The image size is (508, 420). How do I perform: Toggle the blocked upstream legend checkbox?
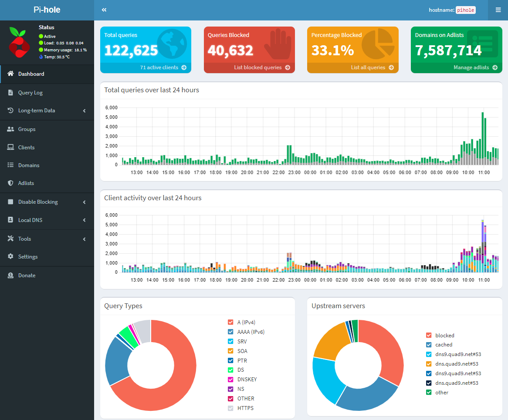pyautogui.click(x=429, y=336)
